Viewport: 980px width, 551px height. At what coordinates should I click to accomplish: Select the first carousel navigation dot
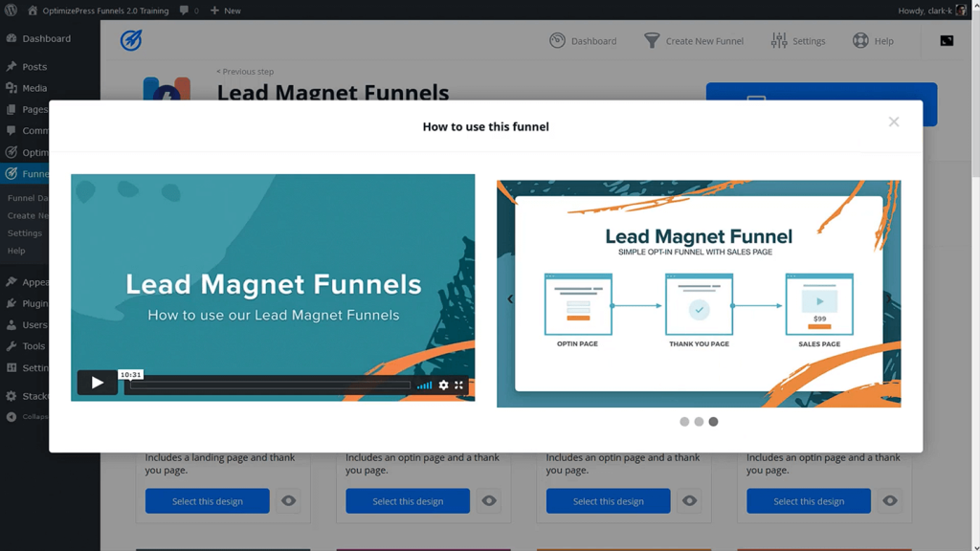tap(684, 421)
